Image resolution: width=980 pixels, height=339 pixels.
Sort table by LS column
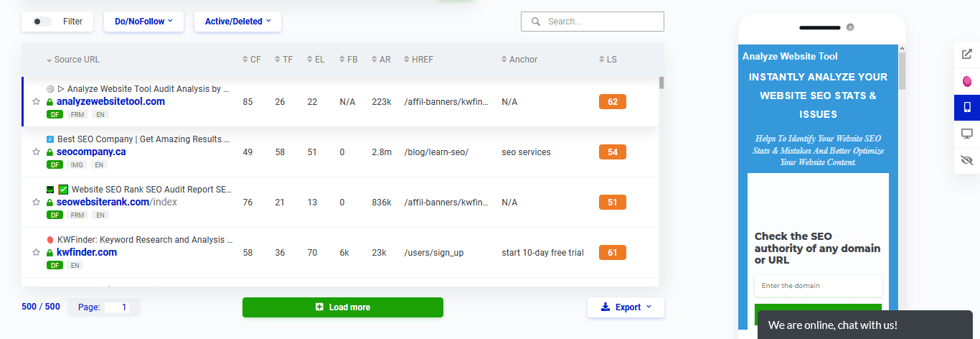pyautogui.click(x=608, y=60)
